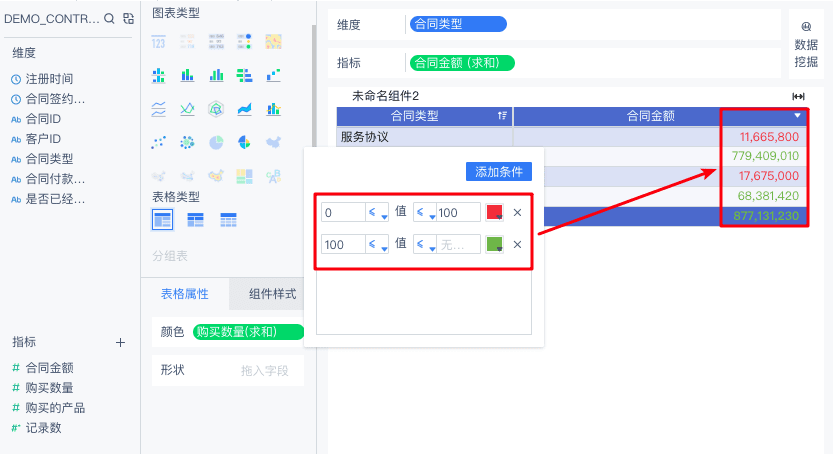Delete the 0 to 100 condition row

517,212
